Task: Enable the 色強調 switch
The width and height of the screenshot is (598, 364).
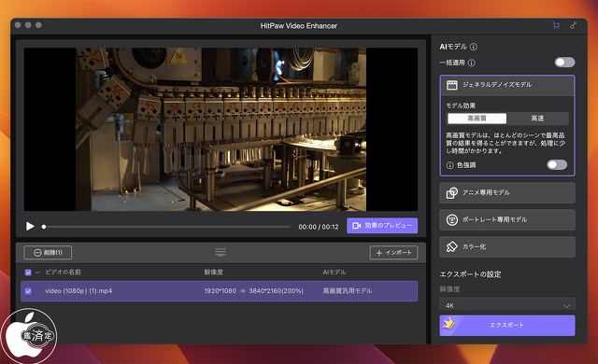Action: coord(557,165)
